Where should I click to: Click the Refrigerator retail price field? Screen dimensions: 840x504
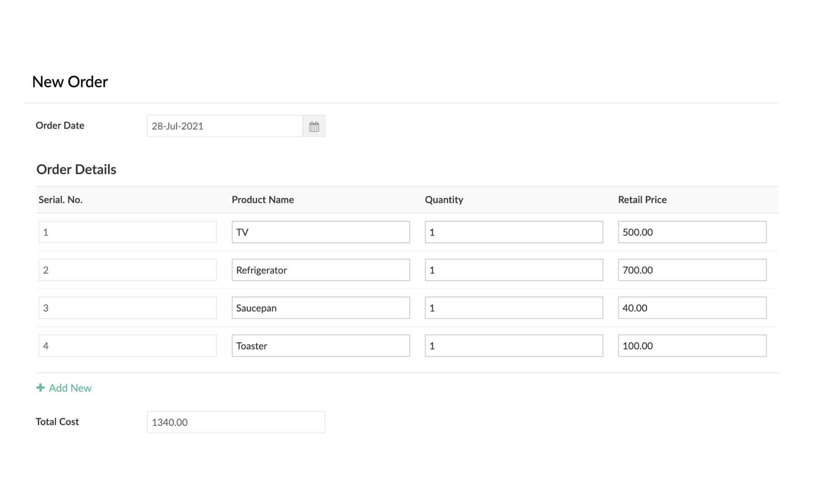click(693, 270)
